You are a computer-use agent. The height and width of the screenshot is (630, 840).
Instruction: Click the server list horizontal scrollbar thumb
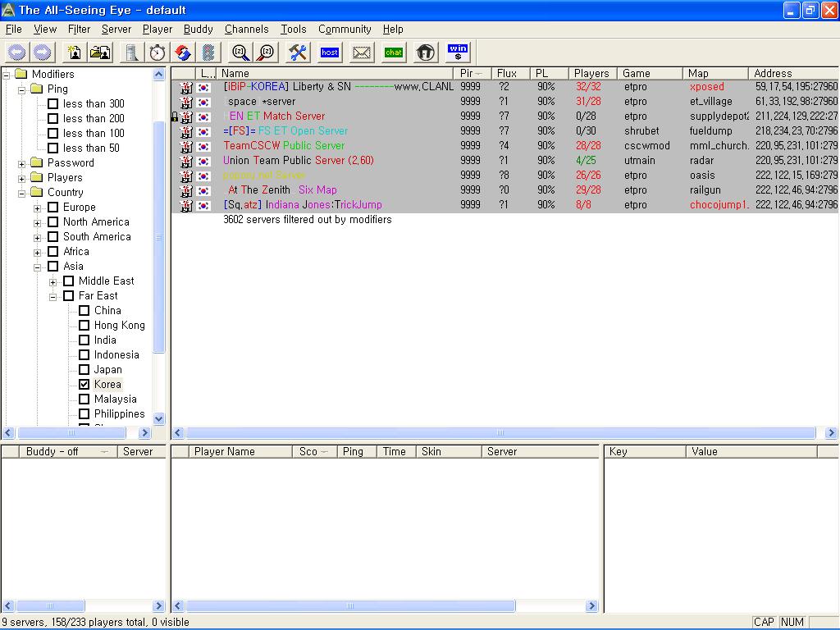500,433
